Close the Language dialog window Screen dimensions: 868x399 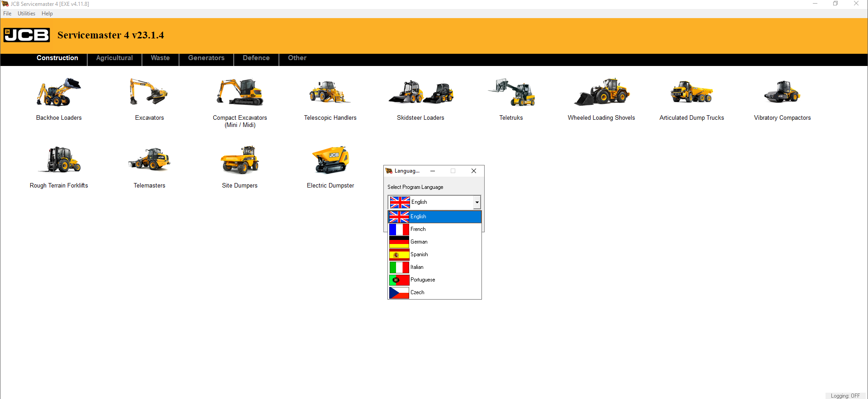(x=474, y=171)
